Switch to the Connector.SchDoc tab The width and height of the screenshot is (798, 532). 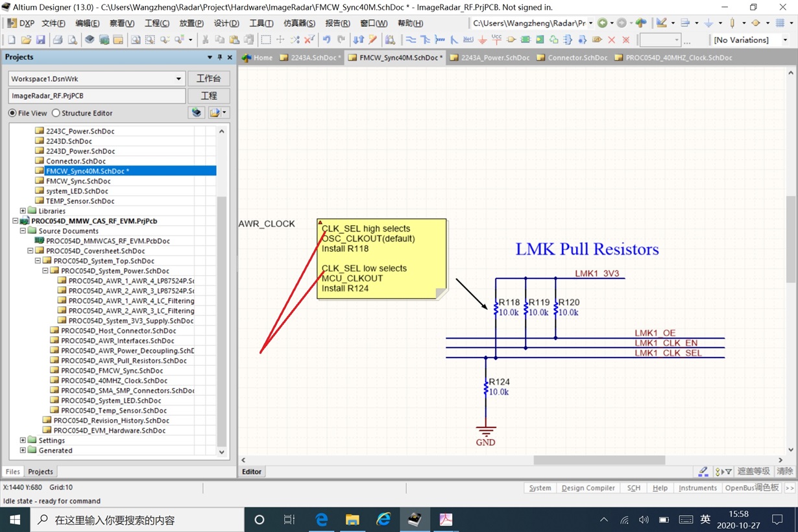572,58
